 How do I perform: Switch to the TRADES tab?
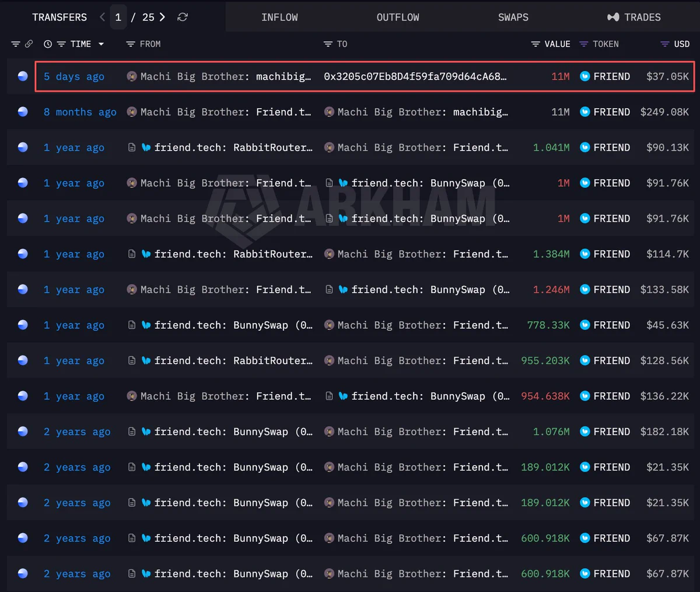pyautogui.click(x=634, y=17)
